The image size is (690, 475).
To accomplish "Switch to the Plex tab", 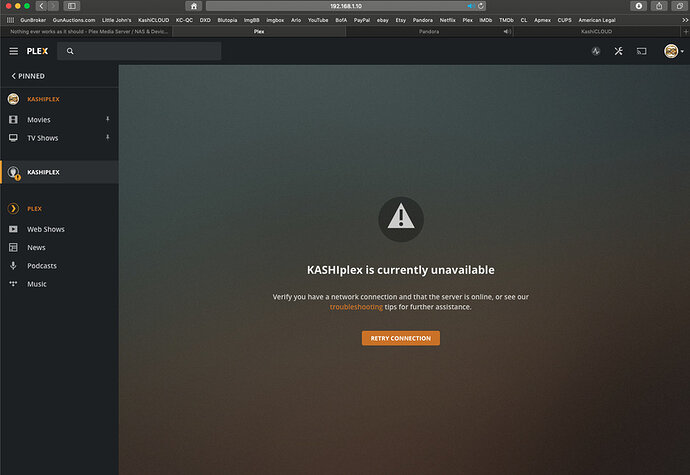I will point(259,31).
